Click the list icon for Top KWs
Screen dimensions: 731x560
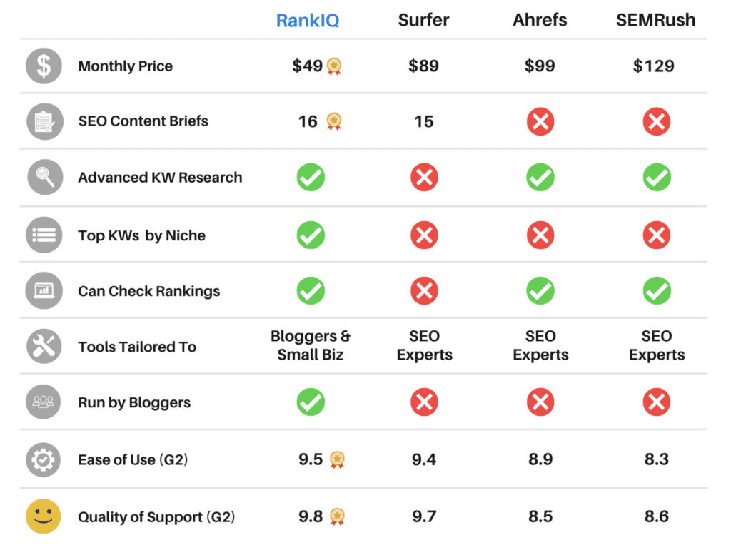click(x=44, y=235)
